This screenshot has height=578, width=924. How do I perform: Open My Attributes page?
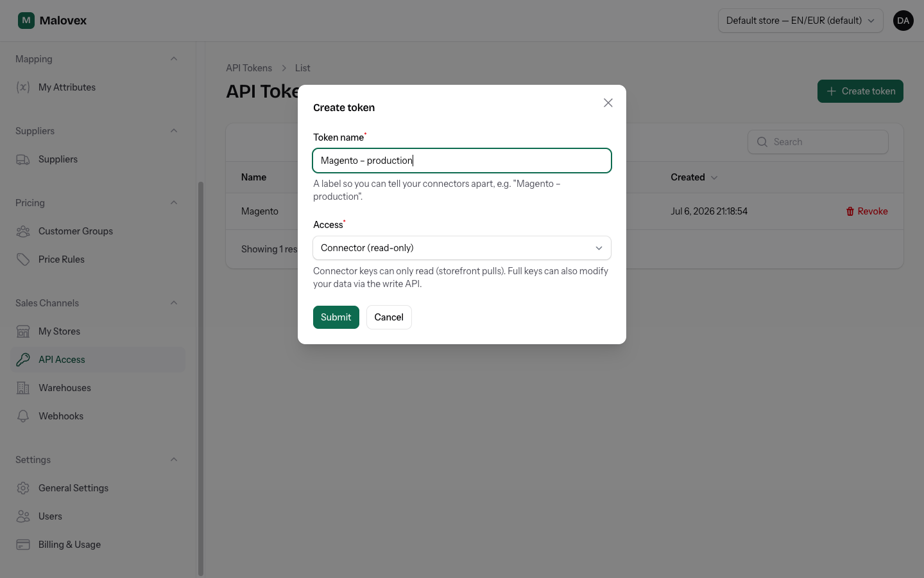pyautogui.click(x=98, y=87)
